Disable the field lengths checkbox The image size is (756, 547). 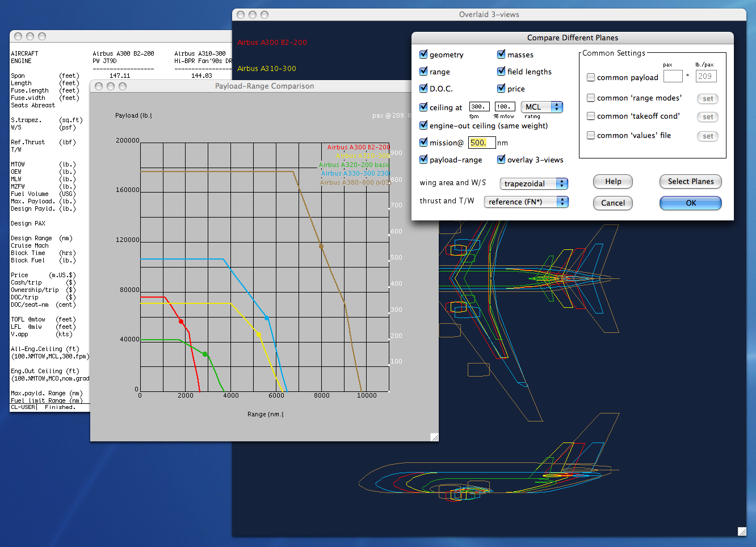click(x=501, y=72)
